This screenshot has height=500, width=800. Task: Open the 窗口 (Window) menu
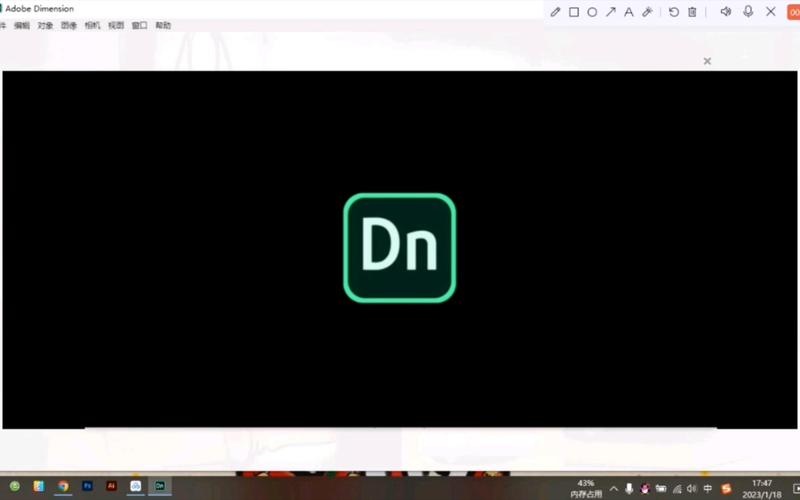[139, 26]
